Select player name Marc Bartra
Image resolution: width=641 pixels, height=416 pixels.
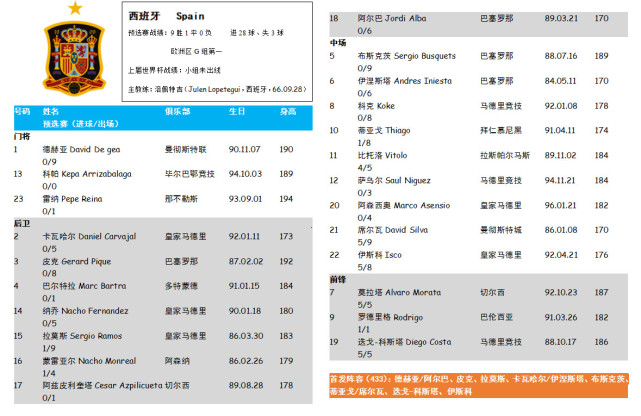pyautogui.click(x=102, y=286)
